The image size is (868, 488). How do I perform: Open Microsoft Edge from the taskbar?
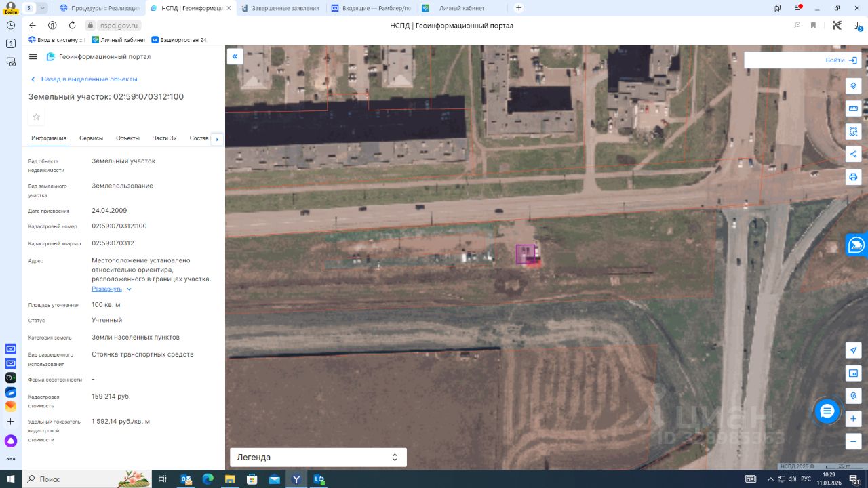click(208, 479)
